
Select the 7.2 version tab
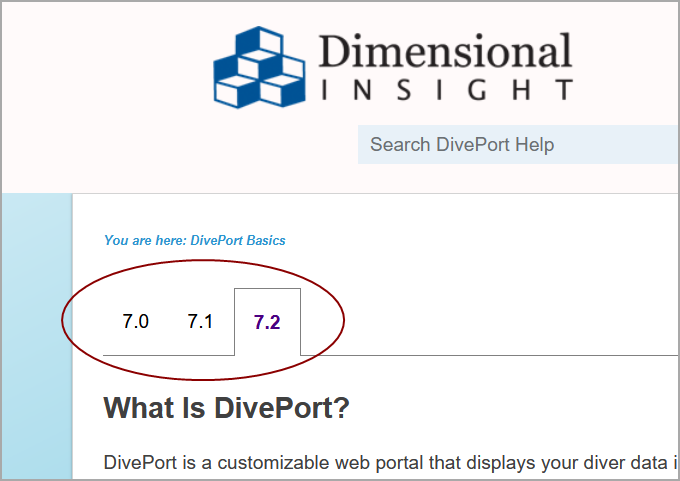[x=267, y=322]
